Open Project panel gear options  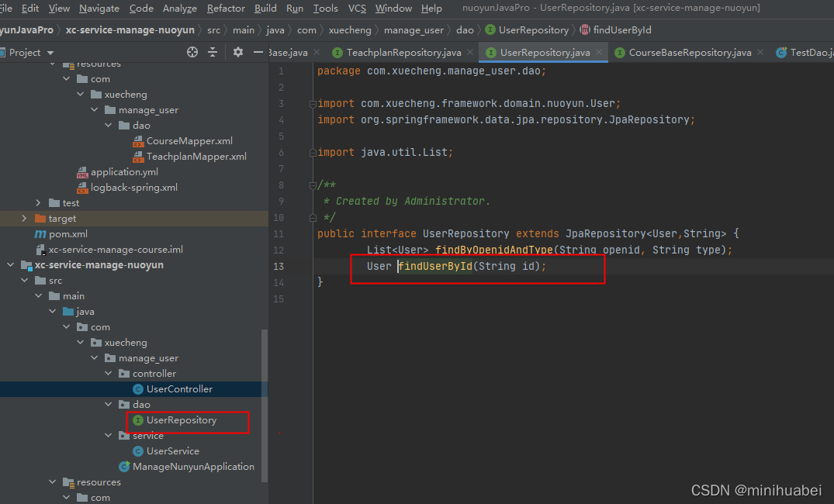(237, 52)
